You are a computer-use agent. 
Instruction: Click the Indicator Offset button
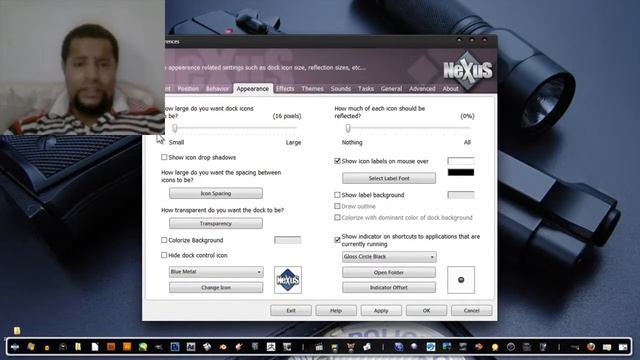[389, 288]
